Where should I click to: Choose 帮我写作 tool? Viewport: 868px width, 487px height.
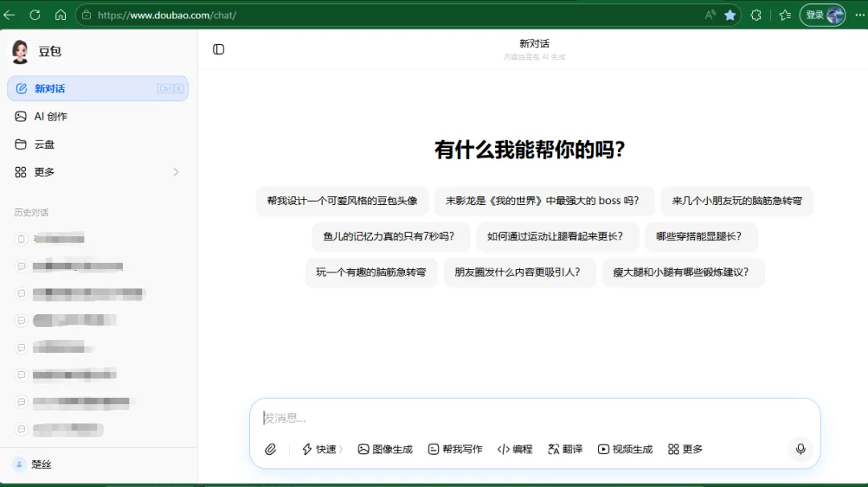(x=455, y=449)
